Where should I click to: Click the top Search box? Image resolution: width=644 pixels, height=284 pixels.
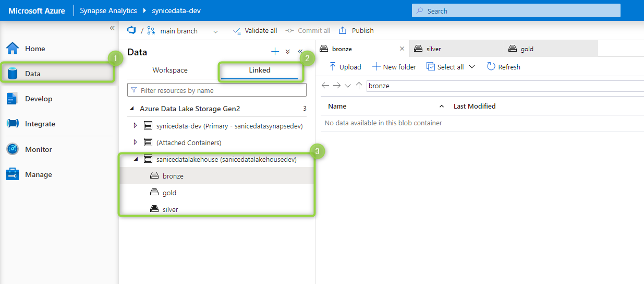point(516,11)
